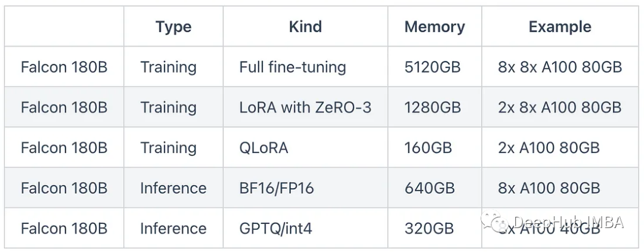This screenshot has height=252, width=644.
Task: Select the LoRA with ZeRO-3 cell
Action: [305, 107]
